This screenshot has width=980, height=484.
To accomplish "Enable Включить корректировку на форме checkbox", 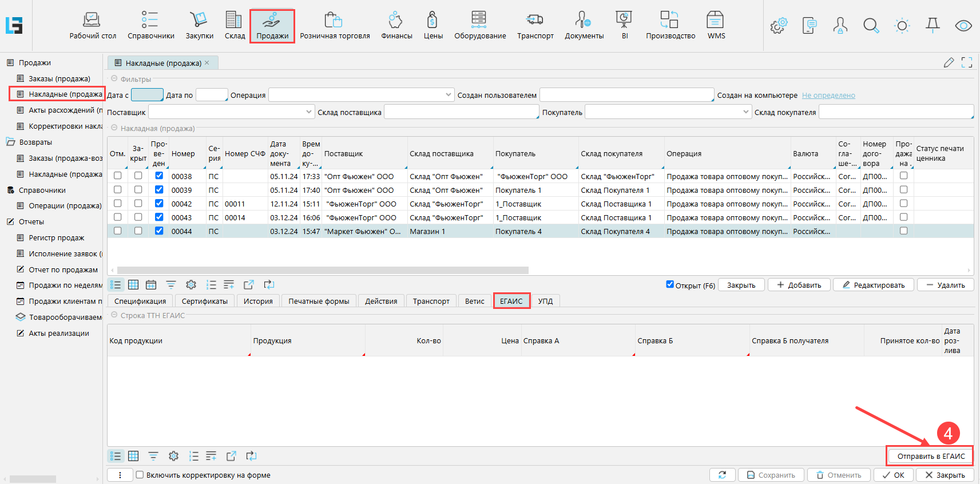I will pos(140,475).
